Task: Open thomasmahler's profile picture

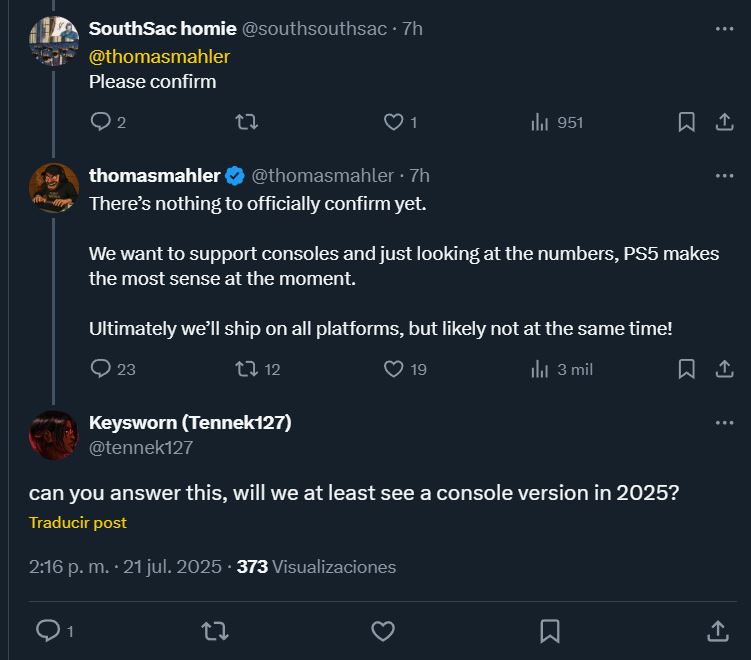Action: (54, 188)
